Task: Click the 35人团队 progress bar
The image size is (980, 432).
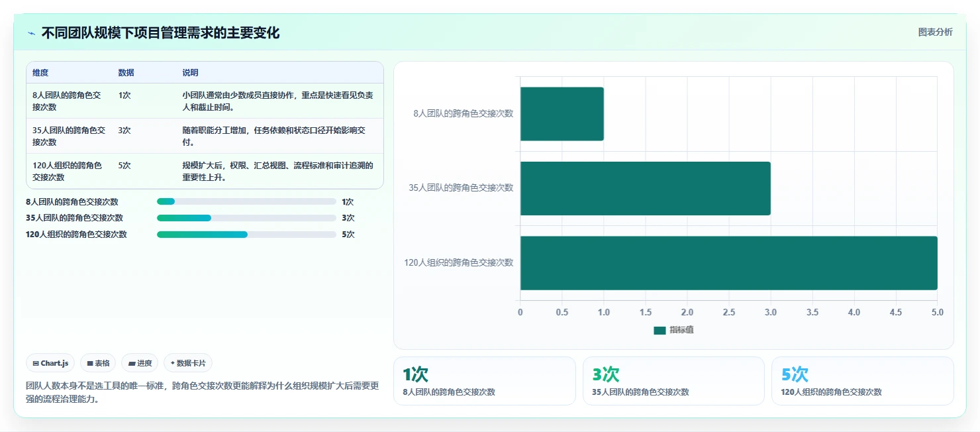Action: point(246,218)
